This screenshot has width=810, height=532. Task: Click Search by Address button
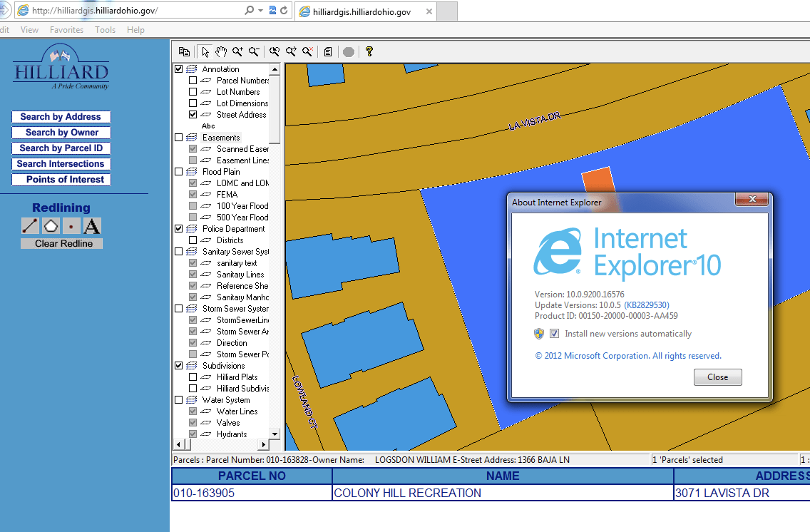coord(61,117)
